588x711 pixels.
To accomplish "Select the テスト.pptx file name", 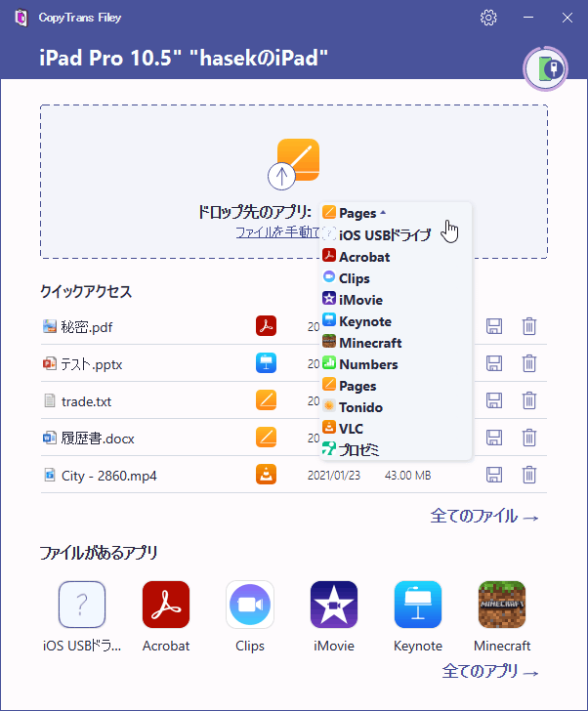I will (x=92, y=364).
